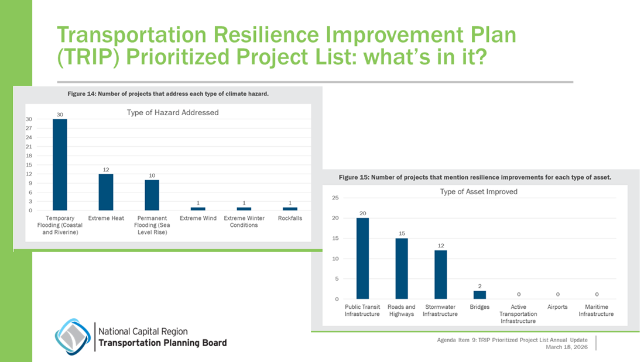Select the Public Transit Infrastructure bar showing 20
Screen dimensions: 644x362
(363, 257)
